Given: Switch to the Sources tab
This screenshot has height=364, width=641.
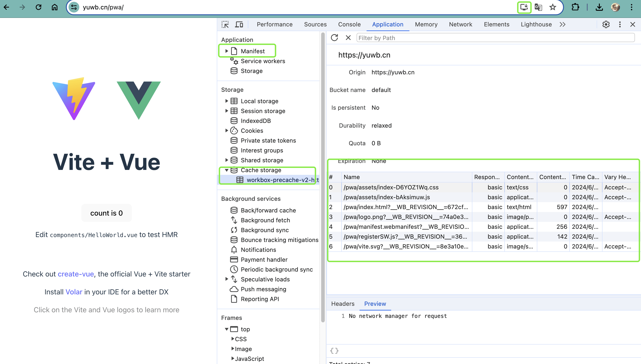Looking at the screenshot, I should [x=315, y=24].
